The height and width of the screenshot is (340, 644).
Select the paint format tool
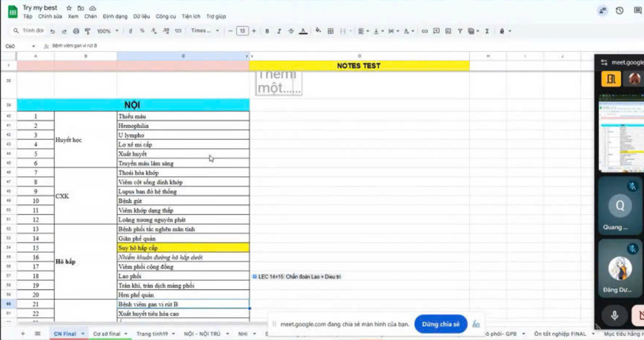click(88, 31)
